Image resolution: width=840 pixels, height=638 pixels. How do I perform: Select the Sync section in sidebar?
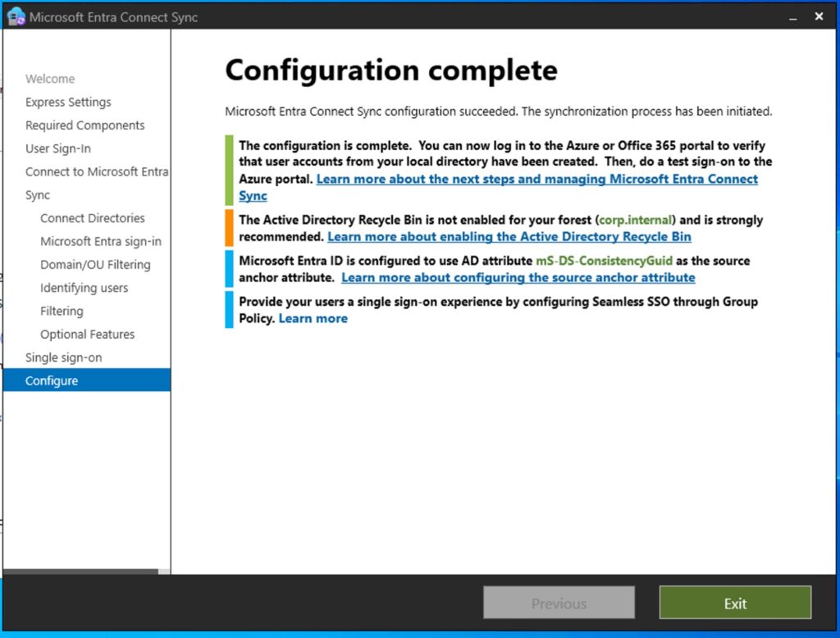coord(38,195)
